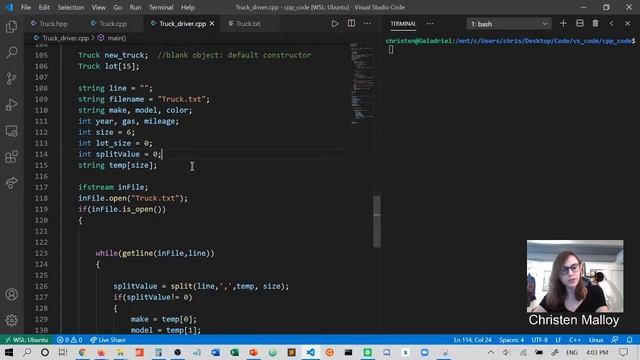Click Ln 114, Col 24 in status bar

coord(472,340)
